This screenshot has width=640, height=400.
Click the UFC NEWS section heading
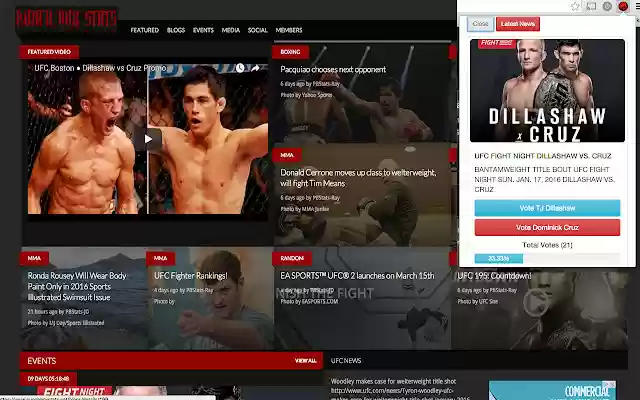pyautogui.click(x=346, y=361)
